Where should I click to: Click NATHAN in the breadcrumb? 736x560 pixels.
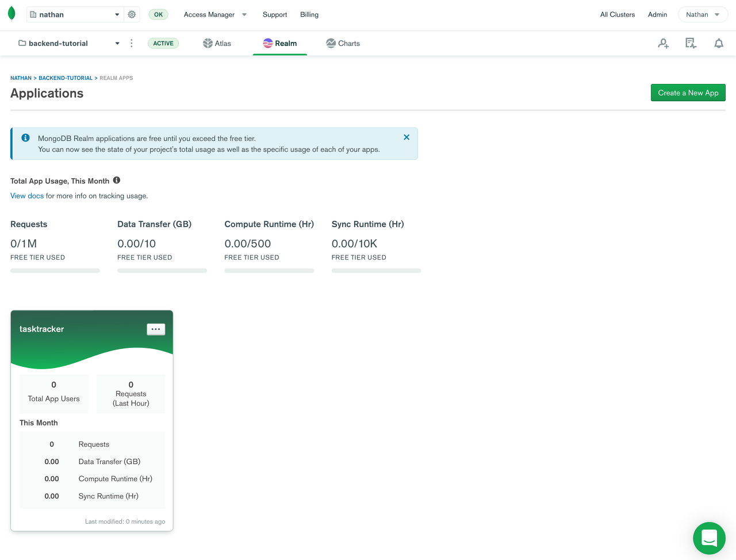21,78
